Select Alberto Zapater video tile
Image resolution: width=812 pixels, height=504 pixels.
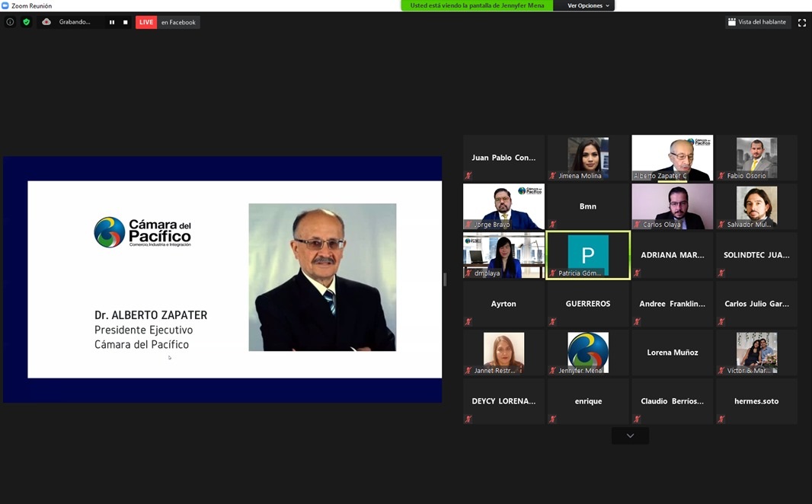pyautogui.click(x=672, y=158)
